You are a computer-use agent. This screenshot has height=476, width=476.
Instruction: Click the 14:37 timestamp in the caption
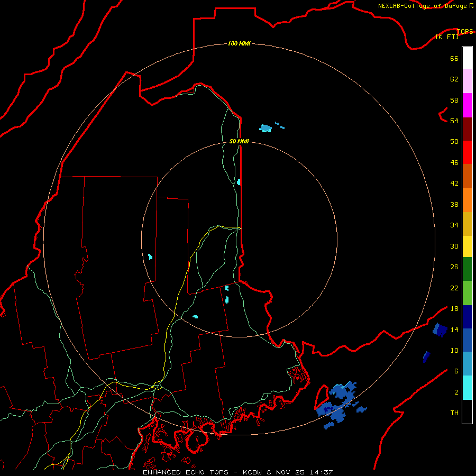pyautogui.click(x=321, y=472)
